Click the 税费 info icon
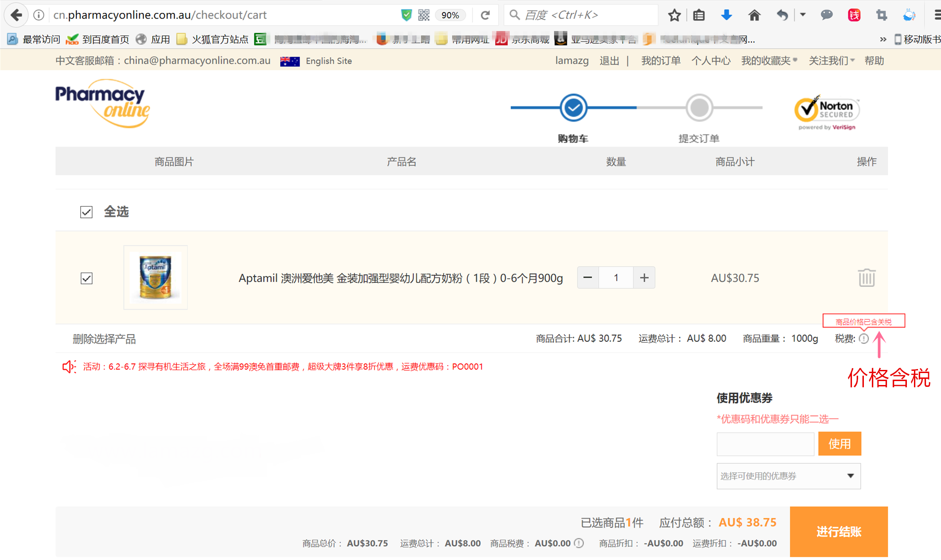 [x=864, y=338]
